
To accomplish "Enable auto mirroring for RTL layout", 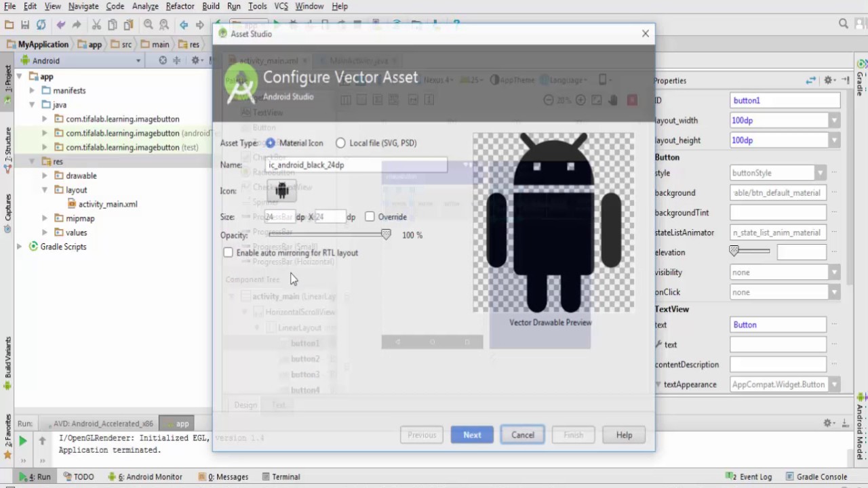I will click(228, 252).
